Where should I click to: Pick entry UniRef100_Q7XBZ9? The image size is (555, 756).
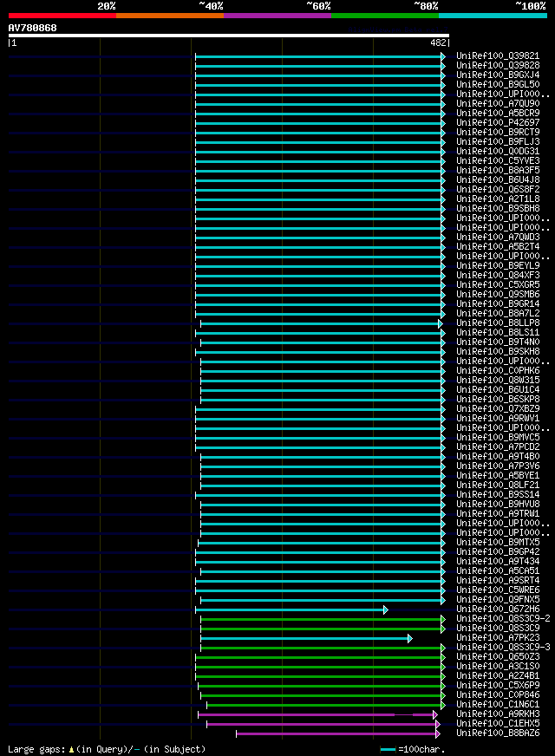(x=498, y=409)
